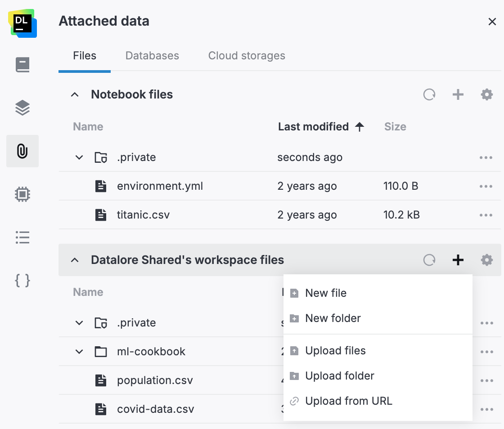Click the Datalore logo

22,23
